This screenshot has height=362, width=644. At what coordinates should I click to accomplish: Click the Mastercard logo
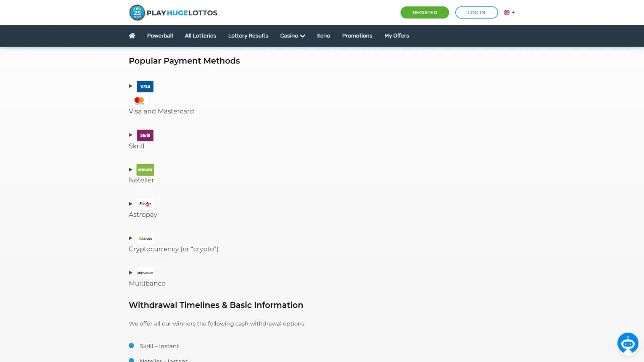point(139,101)
